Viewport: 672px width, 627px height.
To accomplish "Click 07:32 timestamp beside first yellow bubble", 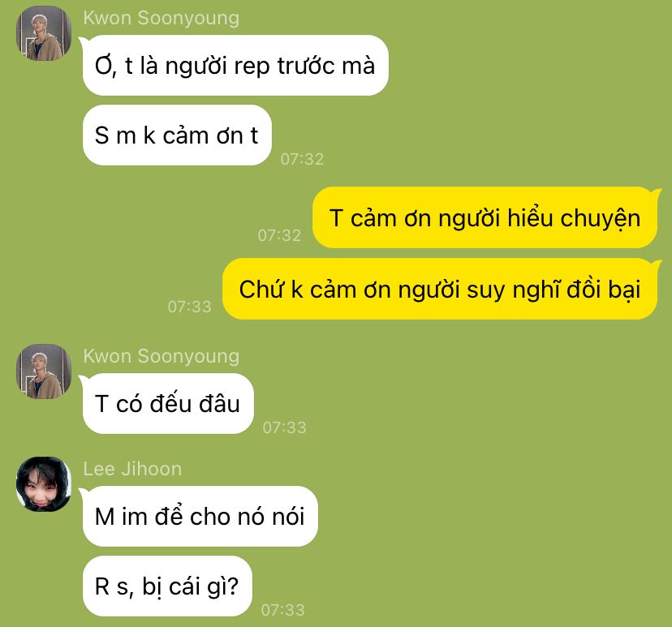I will 279,235.
